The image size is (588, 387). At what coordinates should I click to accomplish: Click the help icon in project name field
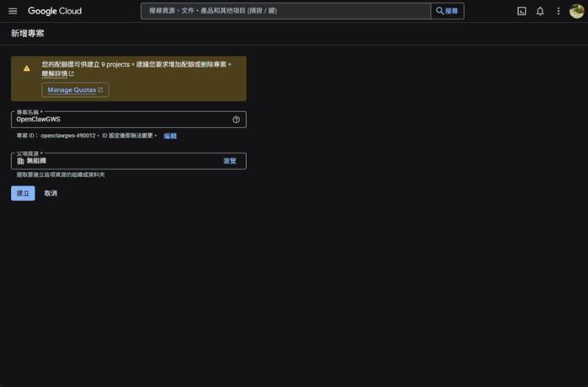pos(236,120)
